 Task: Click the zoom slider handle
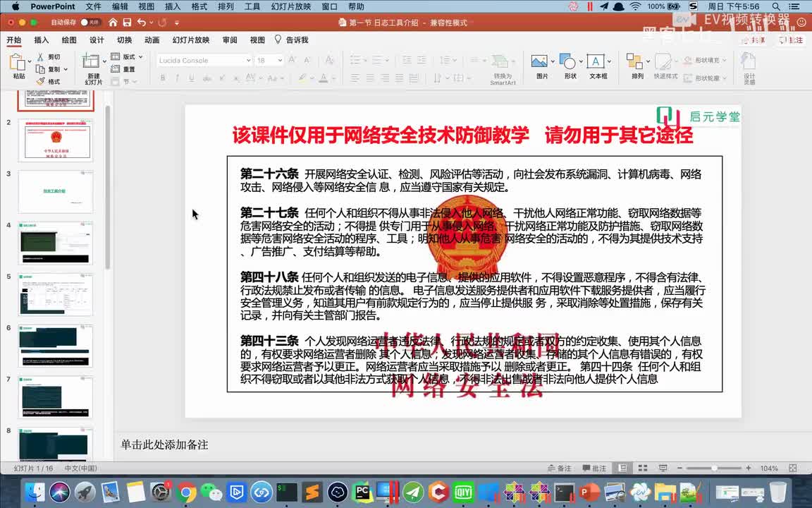[714, 468]
